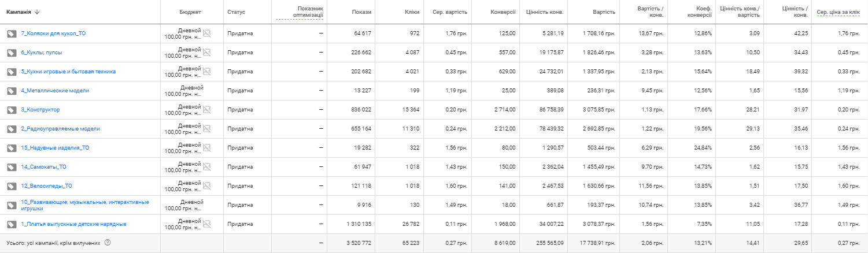868x253 pixels.
Task: Click shopping tag icon for 14_Самокаты_ТО
Action: coord(10,167)
